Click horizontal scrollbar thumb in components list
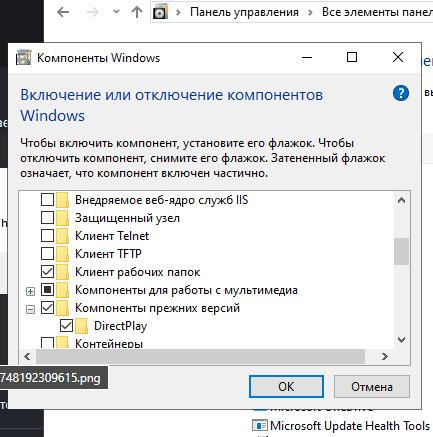The width and height of the screenshot is (433, 437). tap(200, 357)
